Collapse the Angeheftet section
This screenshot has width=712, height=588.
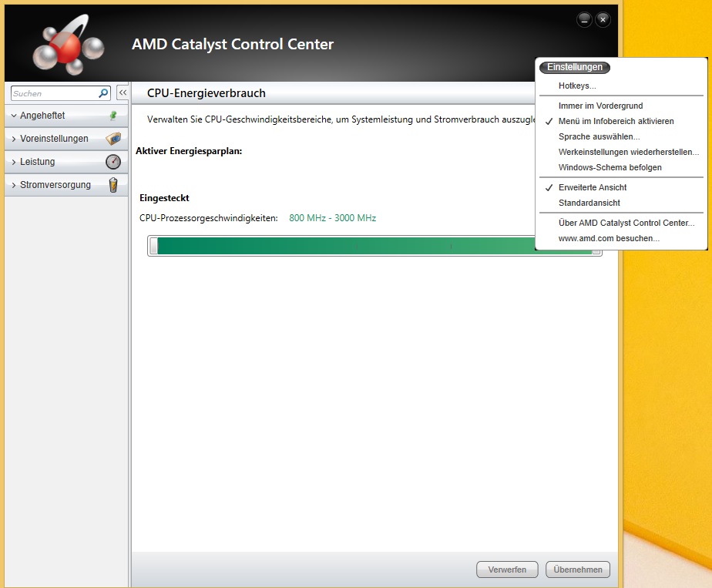click(x=14, y=116)
